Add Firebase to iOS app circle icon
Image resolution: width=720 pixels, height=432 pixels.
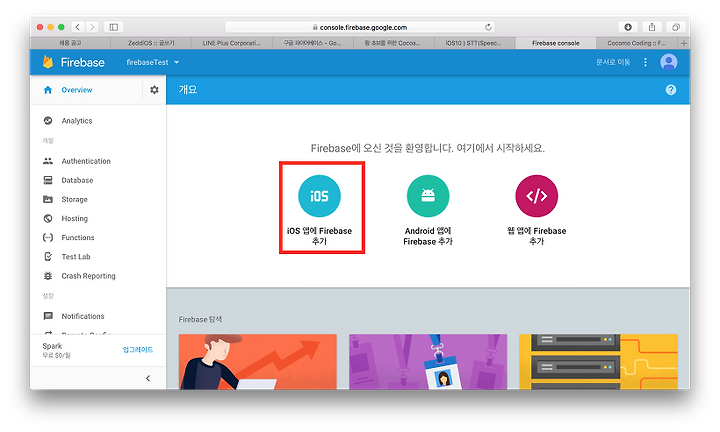coord(319,196)
